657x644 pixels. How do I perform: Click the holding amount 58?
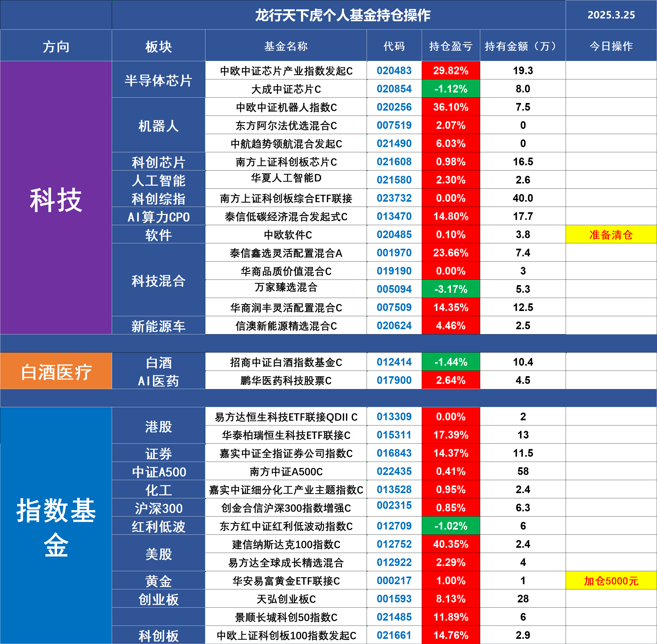523,472
